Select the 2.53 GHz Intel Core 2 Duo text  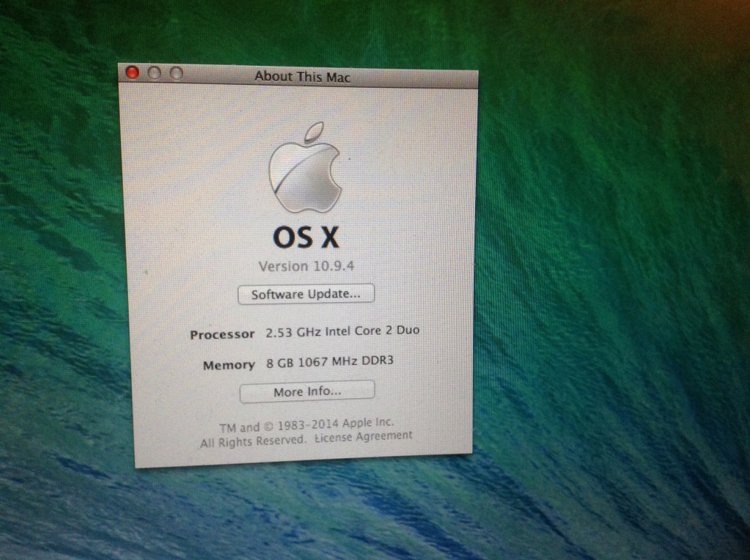342,331
